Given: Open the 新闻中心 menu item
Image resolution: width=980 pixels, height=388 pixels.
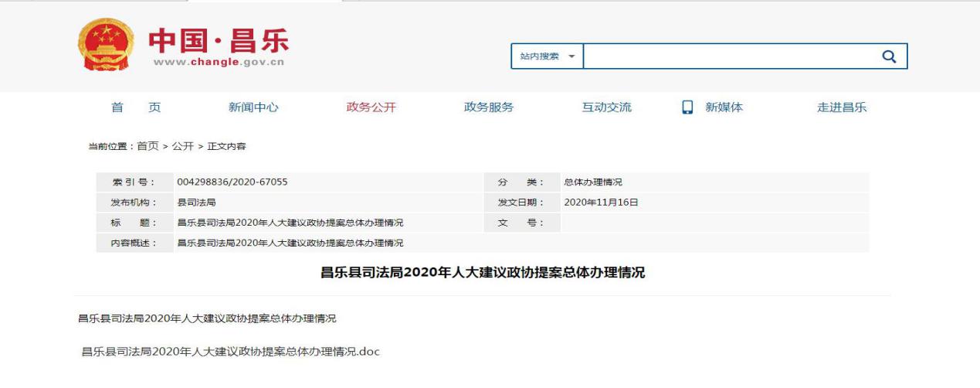Looking at the screenshot, I should tap(253, 107).
